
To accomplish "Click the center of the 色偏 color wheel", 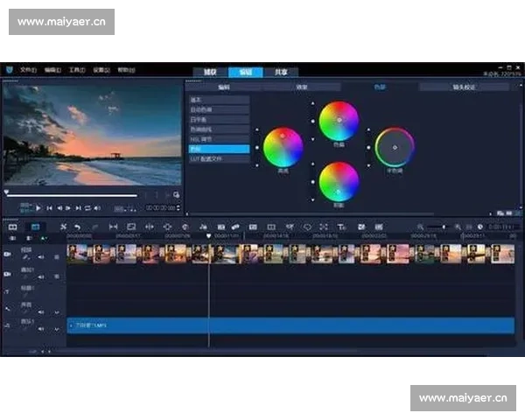I will click(x=339, y=121).
